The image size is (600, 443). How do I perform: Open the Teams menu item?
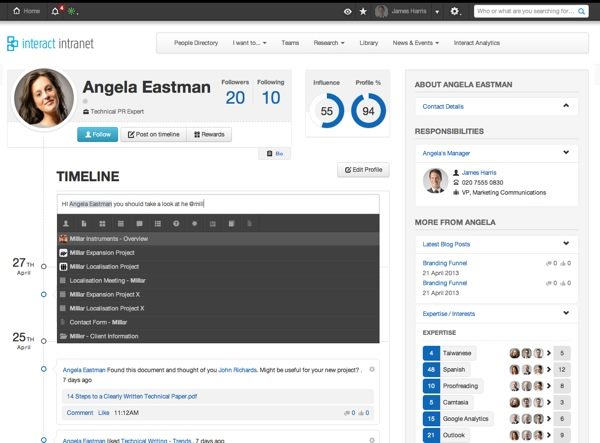click(x=290, y=43)
